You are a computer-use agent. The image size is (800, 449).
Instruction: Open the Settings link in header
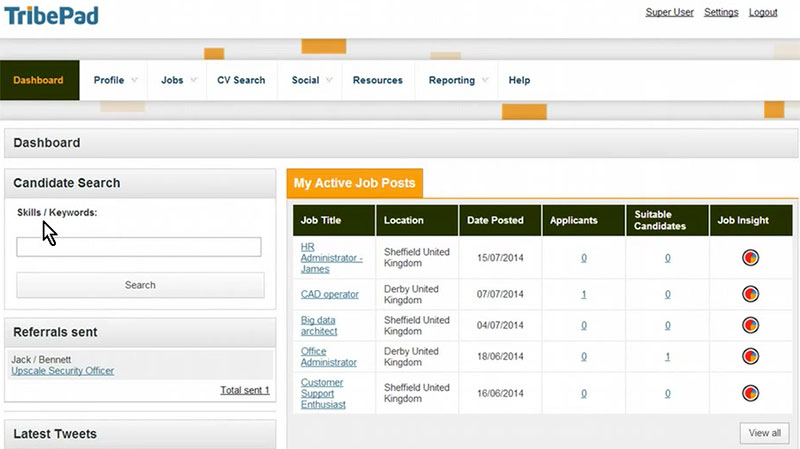[721, 12]
